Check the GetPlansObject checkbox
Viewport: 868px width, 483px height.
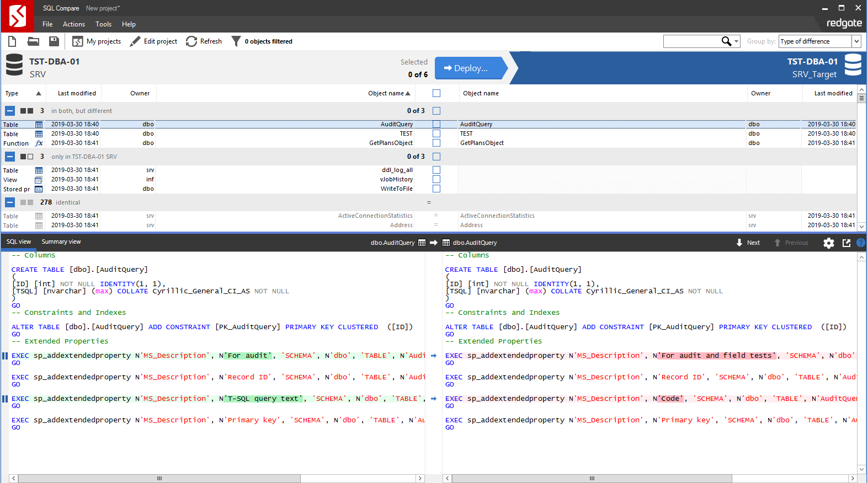436,143
